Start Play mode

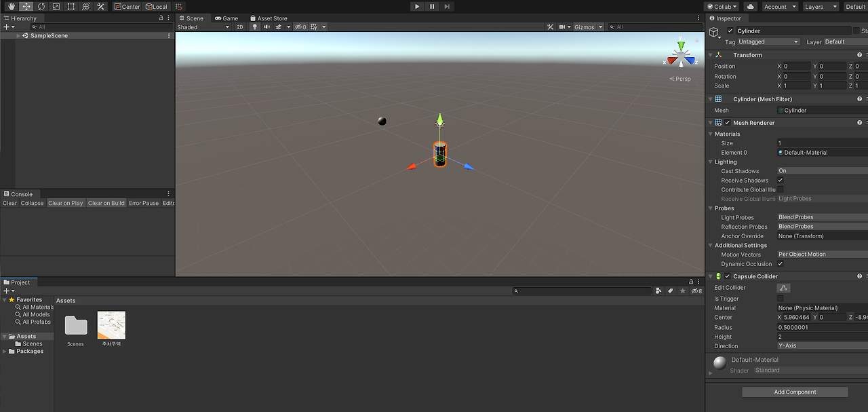(x=417, y=6)
